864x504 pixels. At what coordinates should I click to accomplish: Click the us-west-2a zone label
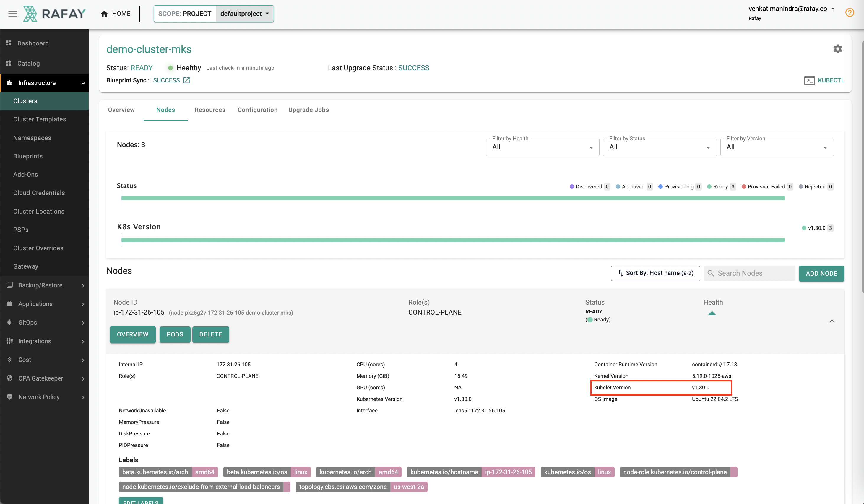click(408, 487)
